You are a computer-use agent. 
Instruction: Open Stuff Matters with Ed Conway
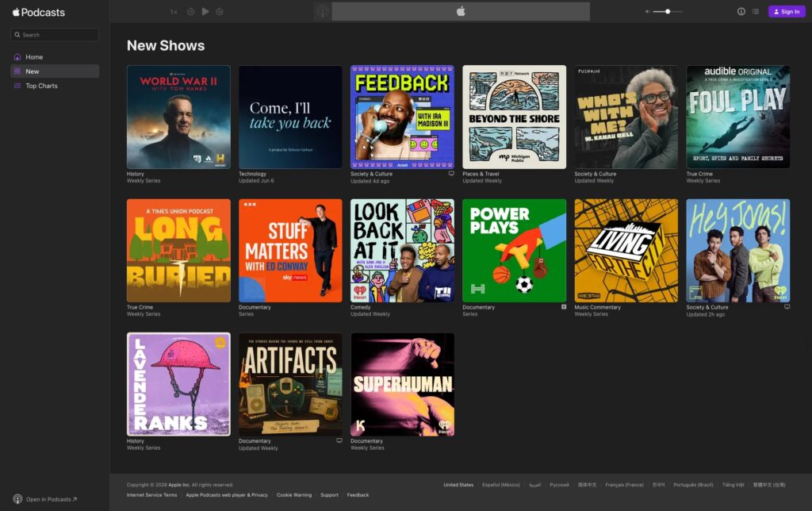click(x=290, y=250)
